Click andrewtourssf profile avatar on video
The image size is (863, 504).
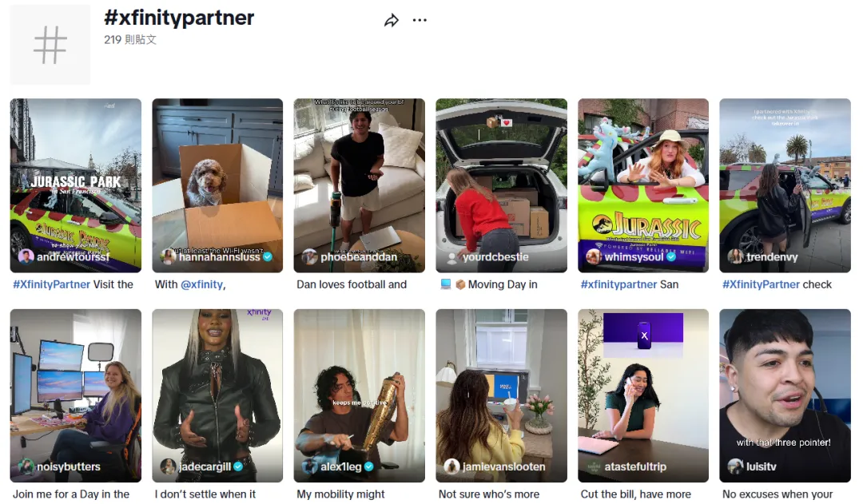click(26, 256)
